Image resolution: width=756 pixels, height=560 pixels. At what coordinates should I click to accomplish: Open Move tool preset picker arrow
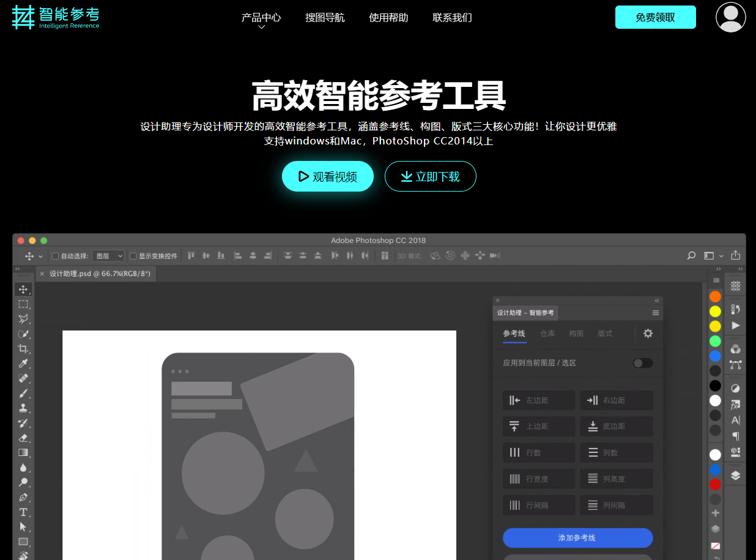coord(41,256)
